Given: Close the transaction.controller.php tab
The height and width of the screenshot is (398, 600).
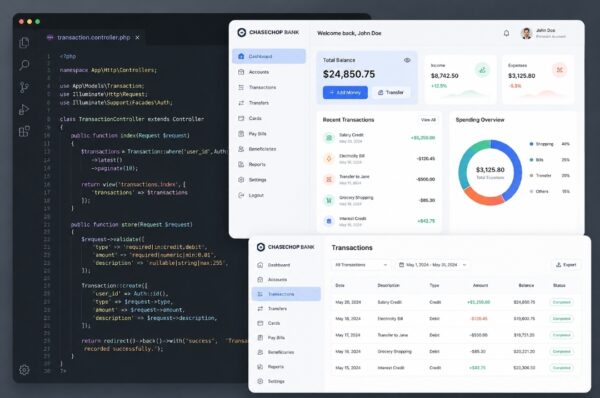Looking at the screenshot, I should 137,38.
